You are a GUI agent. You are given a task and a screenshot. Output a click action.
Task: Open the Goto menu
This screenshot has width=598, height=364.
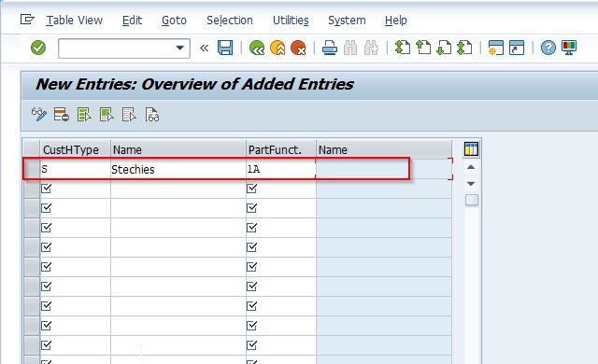pos(175,21)
